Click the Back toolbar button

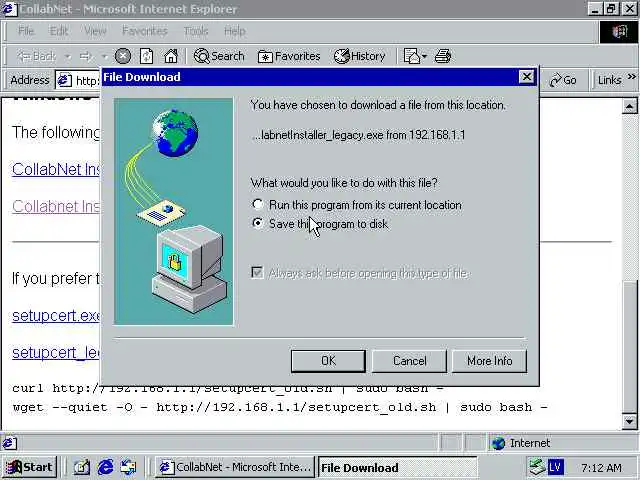37,56
